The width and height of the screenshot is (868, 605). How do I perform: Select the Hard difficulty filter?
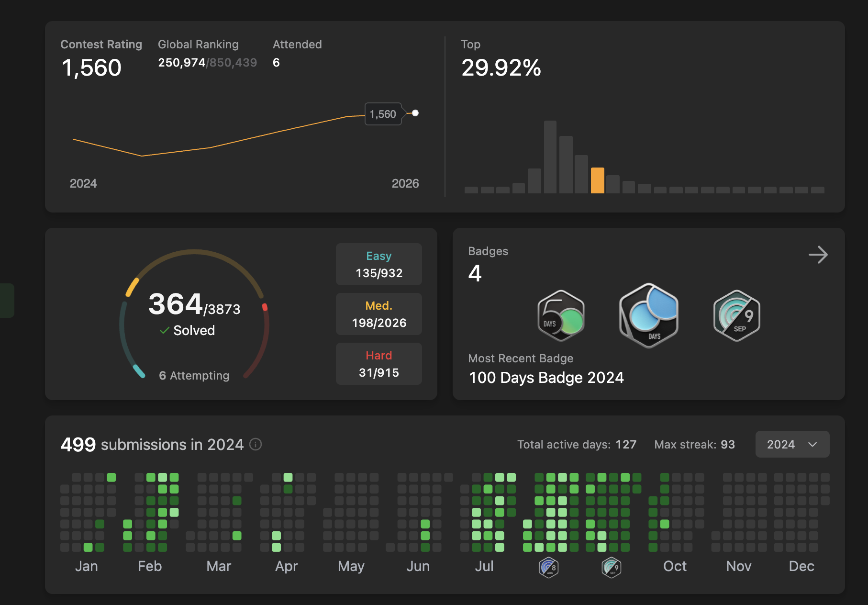(378, 363)
